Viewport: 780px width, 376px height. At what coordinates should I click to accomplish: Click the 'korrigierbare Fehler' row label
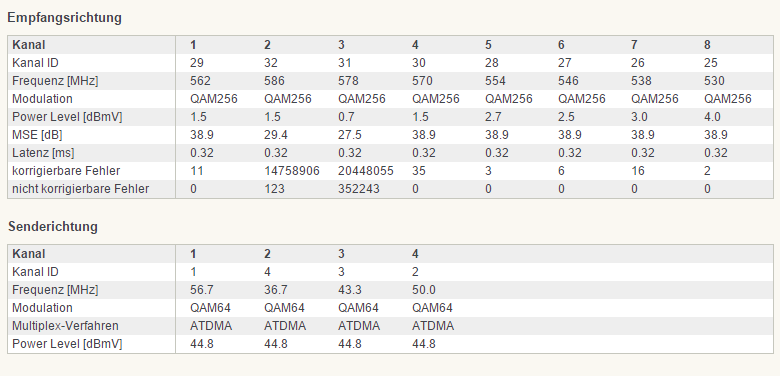66,171
